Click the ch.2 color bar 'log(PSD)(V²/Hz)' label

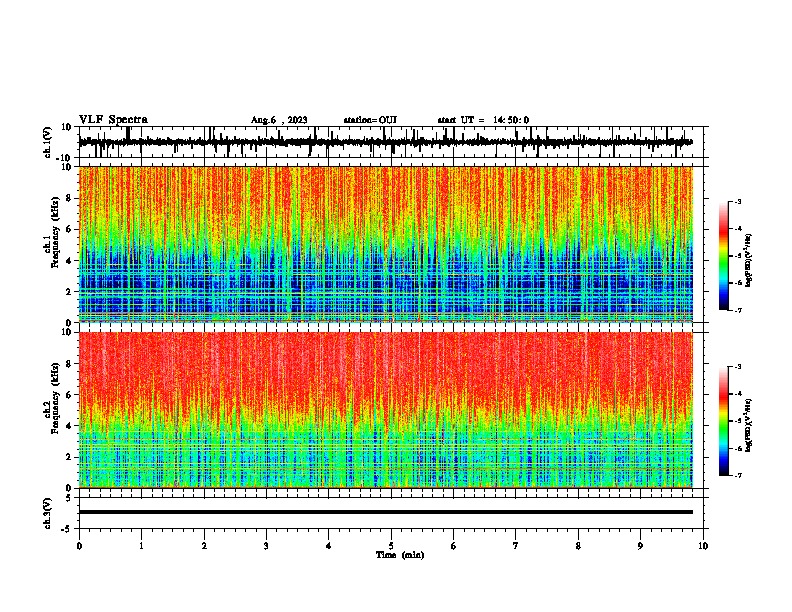point(749,425)
